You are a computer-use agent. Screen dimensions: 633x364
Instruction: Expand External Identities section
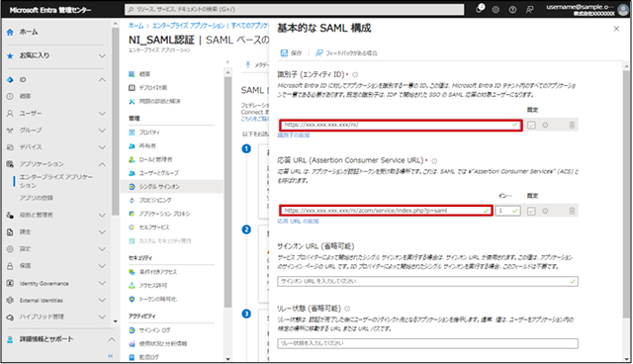(x=102, y=301)
